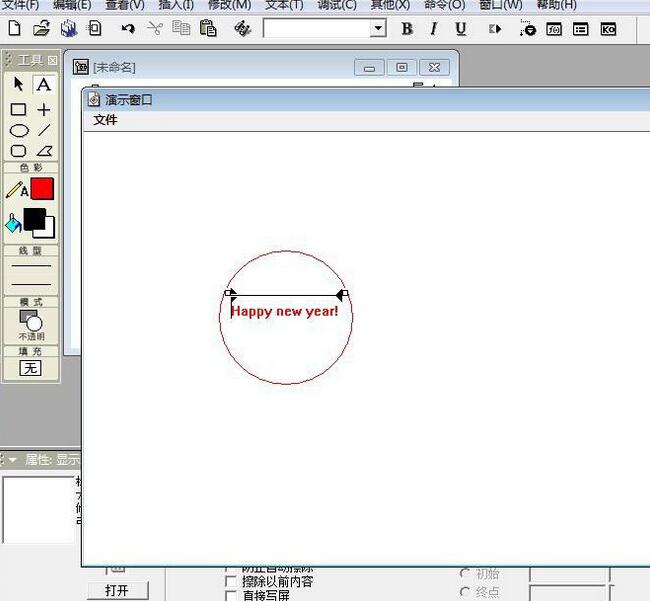Toggle Italic text formatting
The height and width of the screenshot is (601, 650).
(x=434, y=29)
